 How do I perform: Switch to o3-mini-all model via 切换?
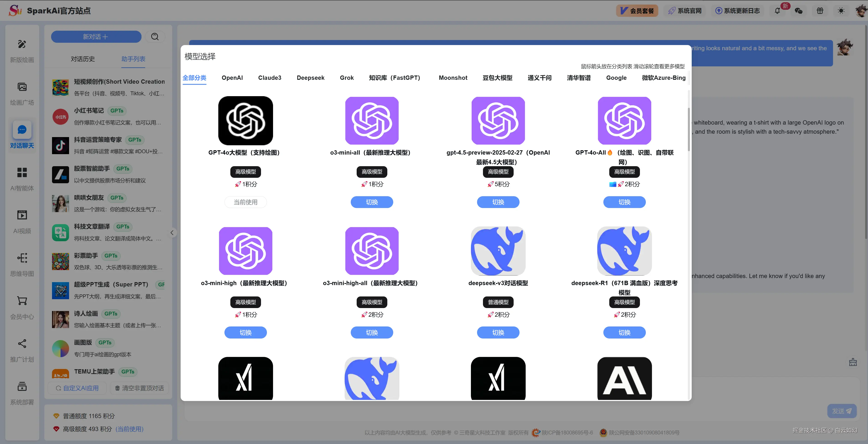click(x=372, y=202)
